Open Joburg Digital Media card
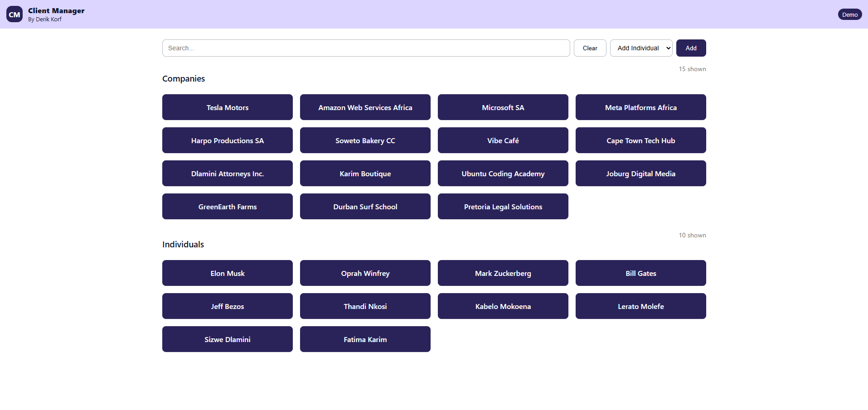Image resolution: width=868 pixels, height=410 pixels. pos(641,174)
